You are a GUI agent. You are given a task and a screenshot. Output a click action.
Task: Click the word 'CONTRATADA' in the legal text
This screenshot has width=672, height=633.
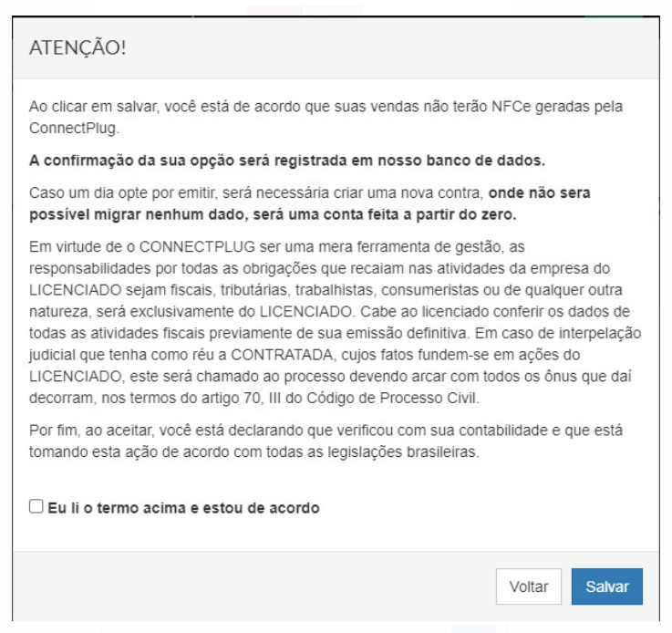(x=282, y=355)
